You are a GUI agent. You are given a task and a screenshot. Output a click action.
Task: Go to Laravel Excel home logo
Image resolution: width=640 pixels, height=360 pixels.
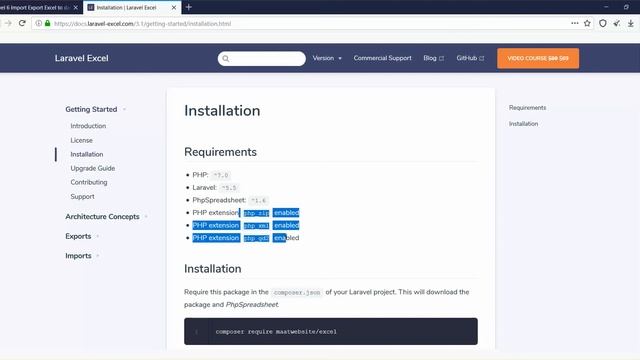click(x=82, y=58)
